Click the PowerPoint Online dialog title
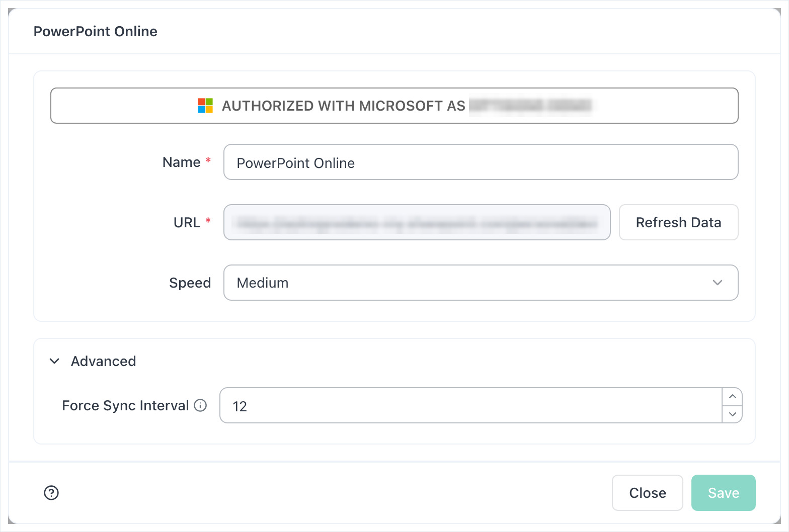 click(96, 31)
